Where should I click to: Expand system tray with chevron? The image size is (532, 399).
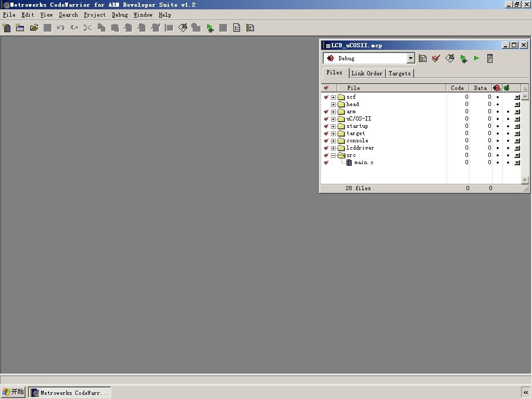(x=526, y=393)
